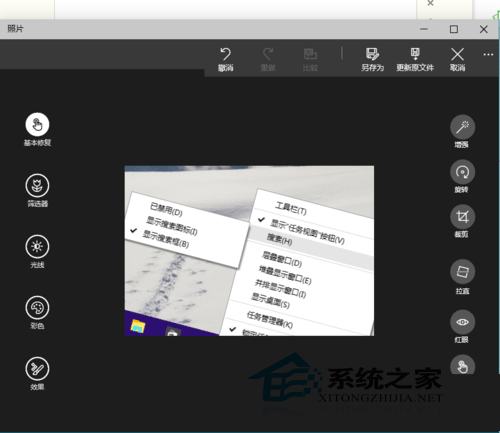Viewport: 500px width, 433px height.
Task: Maximize the 照片 window
Action: pos(454,29)
